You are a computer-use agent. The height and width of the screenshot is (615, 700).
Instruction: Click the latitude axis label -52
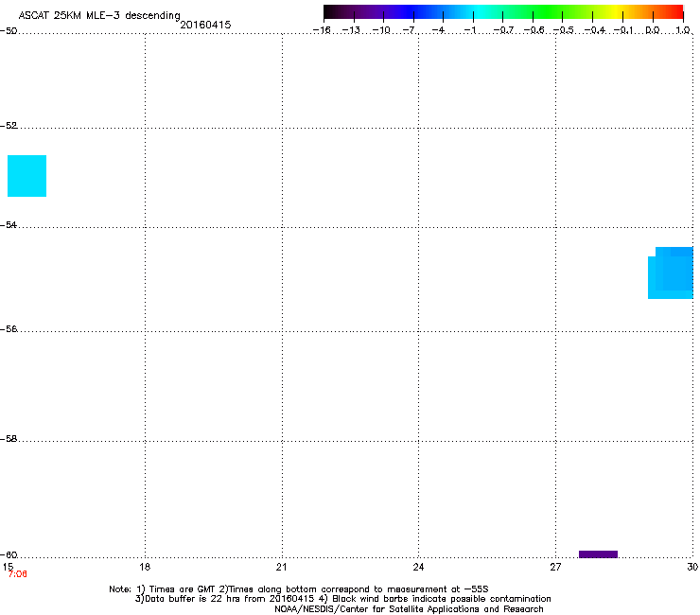click(x=9, y=126)
